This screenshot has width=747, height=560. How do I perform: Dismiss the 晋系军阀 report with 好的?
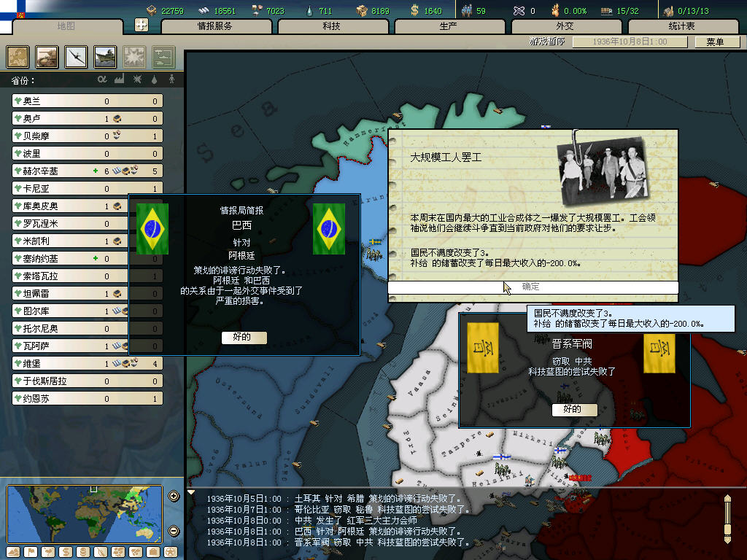tap(574, 409)
